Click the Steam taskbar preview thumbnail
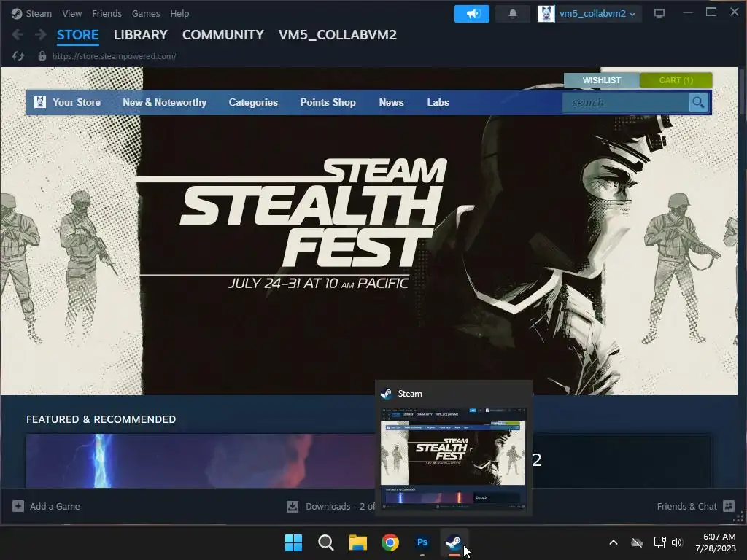The image size is (747, 560). click(x=453, y=459)
